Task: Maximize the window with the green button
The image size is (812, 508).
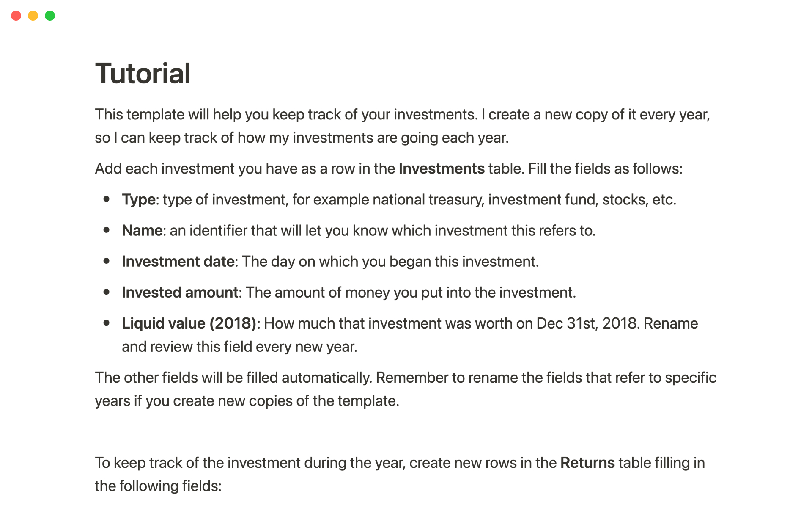Action: [x=50, y=16]
